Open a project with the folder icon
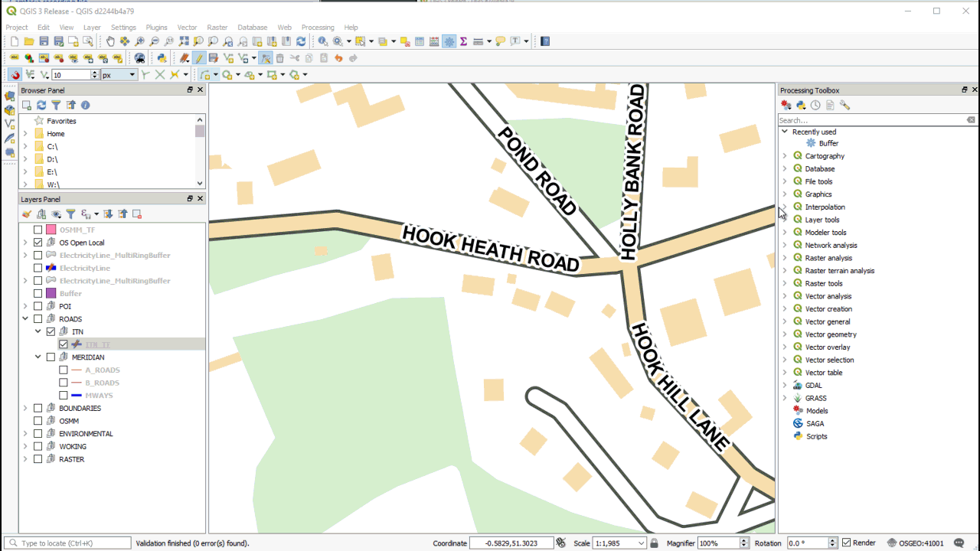 (x=28, y=41)
